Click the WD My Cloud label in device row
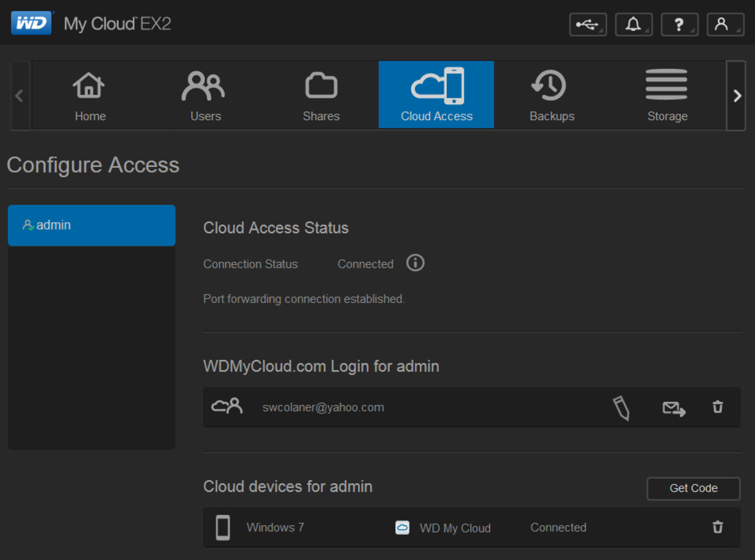 click(x=455, y=528)
